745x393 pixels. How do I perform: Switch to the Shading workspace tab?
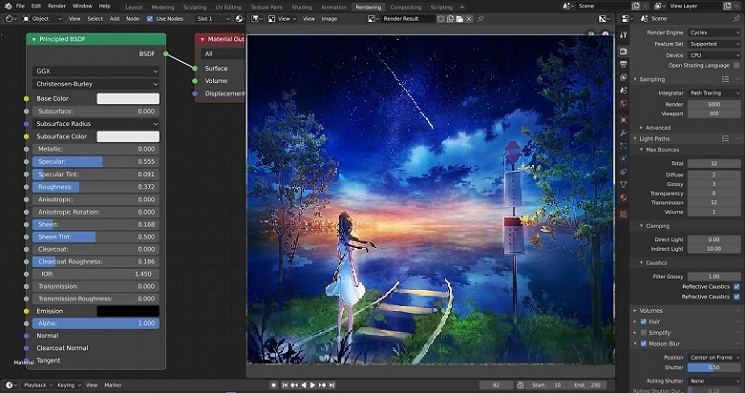tap(302, 7)
